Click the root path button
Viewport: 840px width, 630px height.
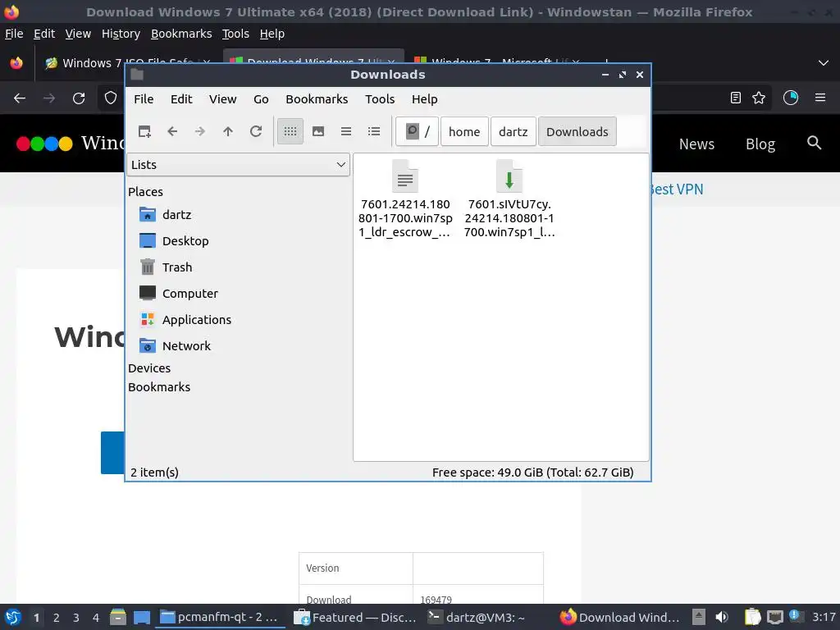pyautogui.click(x=418, y=132)
